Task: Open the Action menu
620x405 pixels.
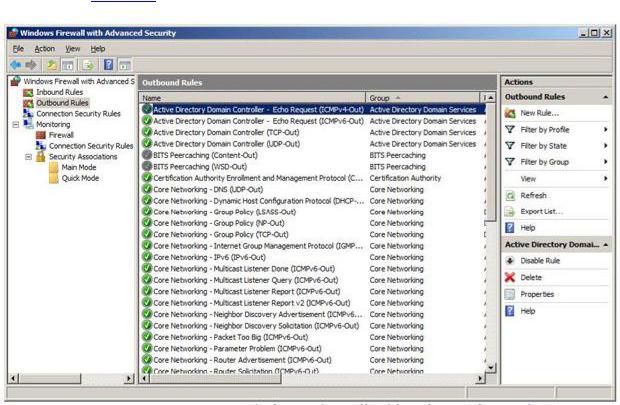Action: pos(45,49)
